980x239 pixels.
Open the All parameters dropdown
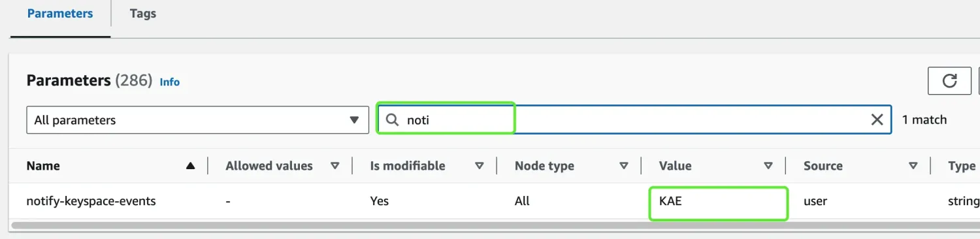coord(197,120)
